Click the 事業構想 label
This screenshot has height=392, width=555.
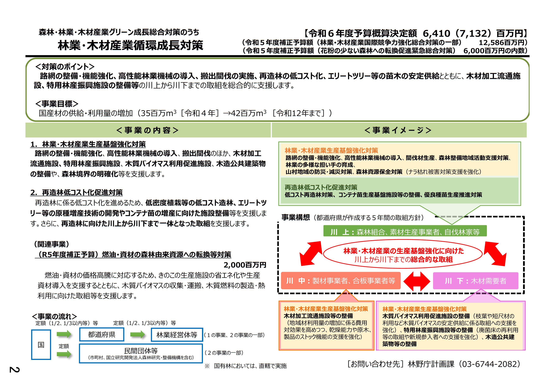coord(295,217)
